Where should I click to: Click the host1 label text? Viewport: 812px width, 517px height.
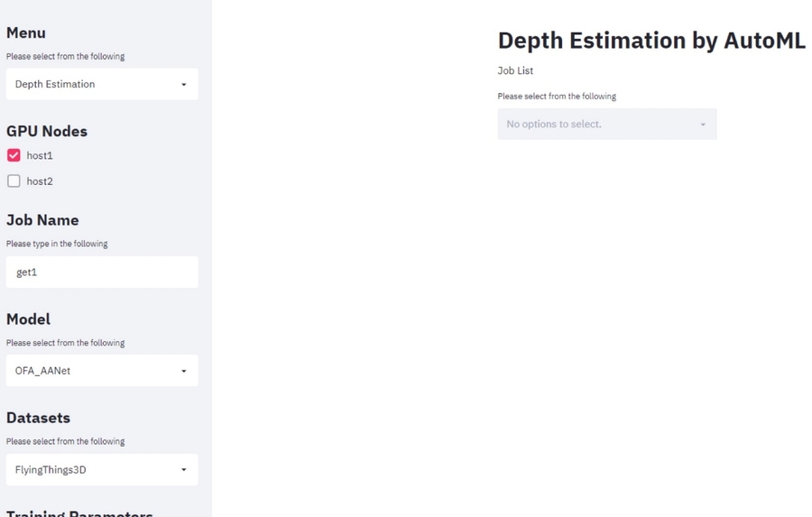click(x=40, y=156)
